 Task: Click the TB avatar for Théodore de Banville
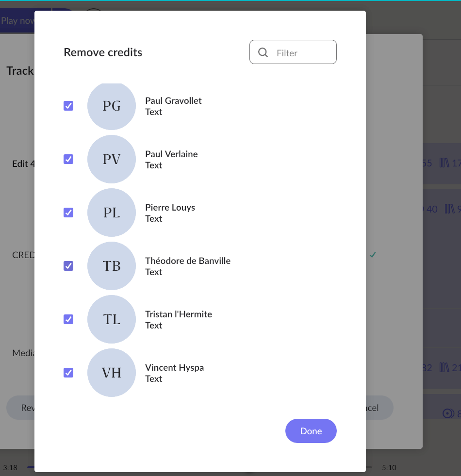112,266
